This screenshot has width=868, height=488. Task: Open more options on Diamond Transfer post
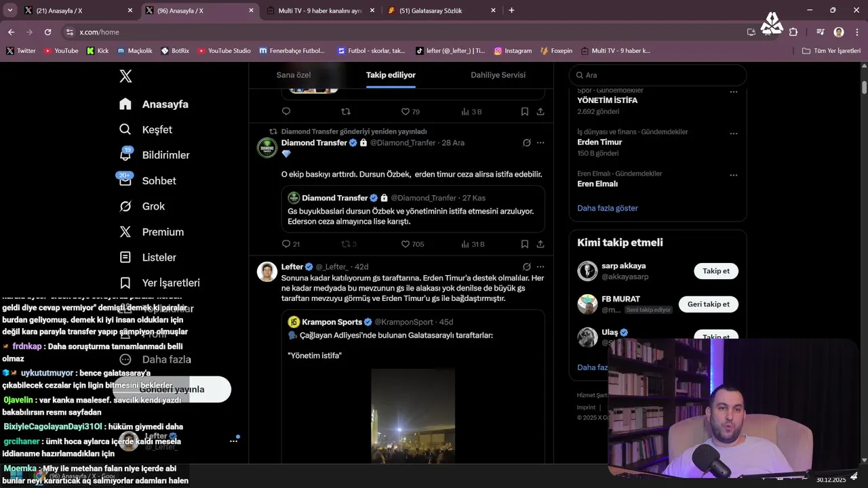pyautogui.click(x=540, y=143)
